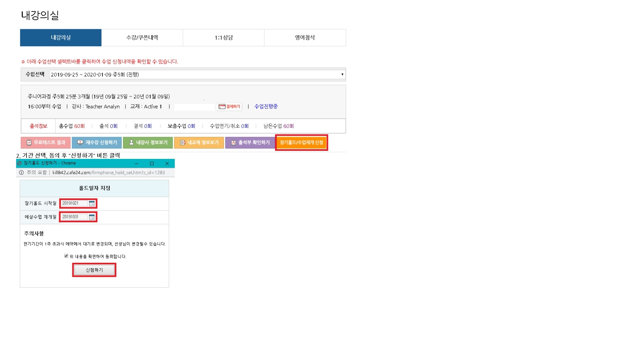Click the 결제하기 payment button

pyautogui.click(x=229, y=107)
